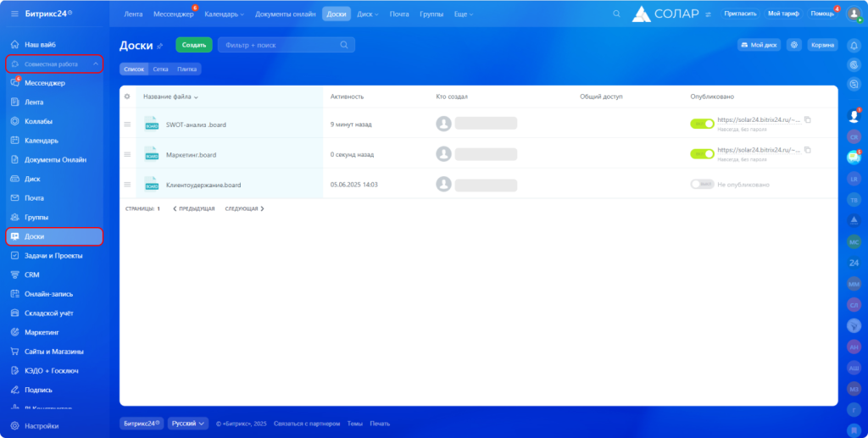The width and height of the screenshot is (868, 438).
Task: Open the SWOT-анализ .board file icon
Action: pyautogui.click(x=152, y=125)
